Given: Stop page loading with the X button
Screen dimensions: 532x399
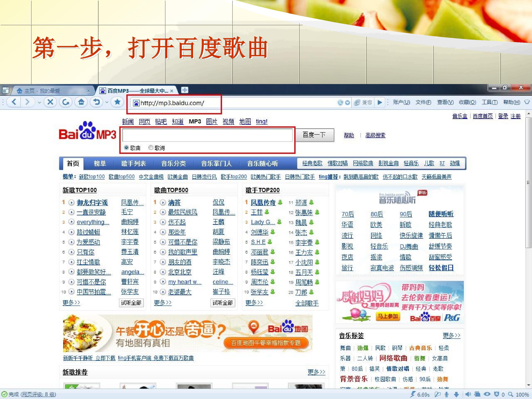Looking at the screenshot, I should (x=50, y=102).
